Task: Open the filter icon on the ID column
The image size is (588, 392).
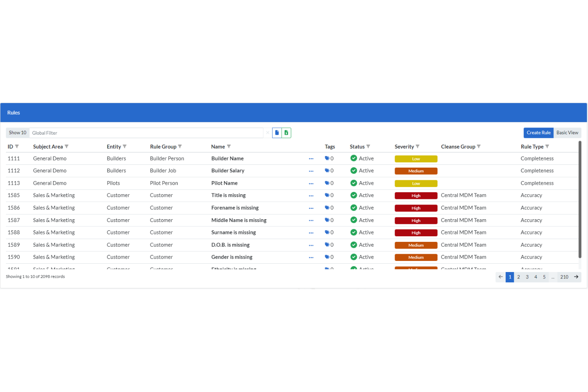Action: [x=18, y=146]
